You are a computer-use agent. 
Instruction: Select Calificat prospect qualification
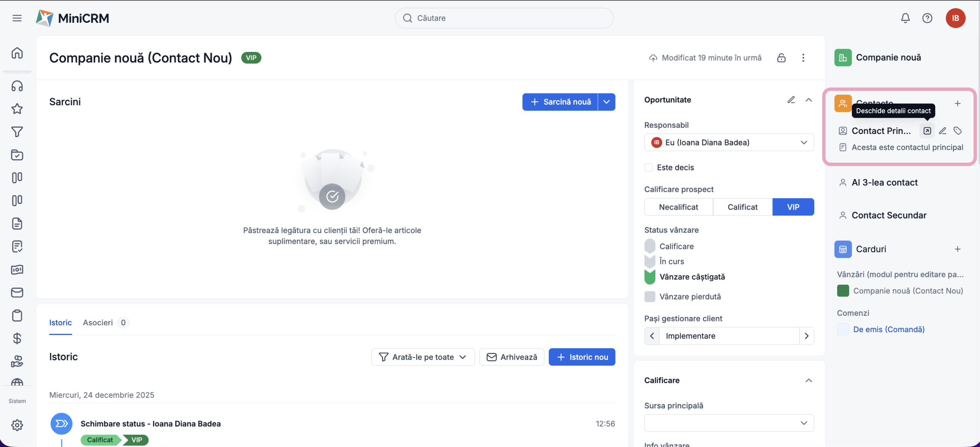(x=742, y=207)
